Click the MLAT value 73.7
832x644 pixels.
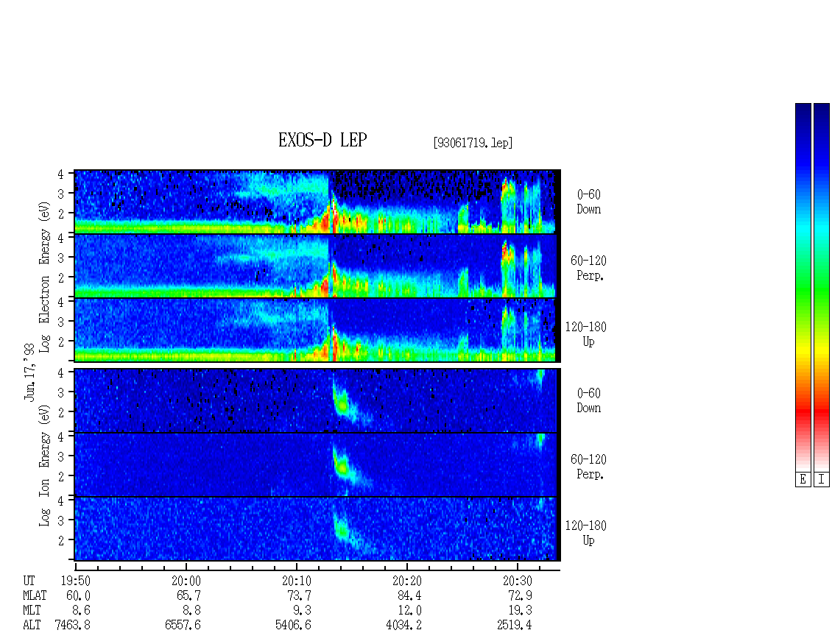(x=299, y=595)
